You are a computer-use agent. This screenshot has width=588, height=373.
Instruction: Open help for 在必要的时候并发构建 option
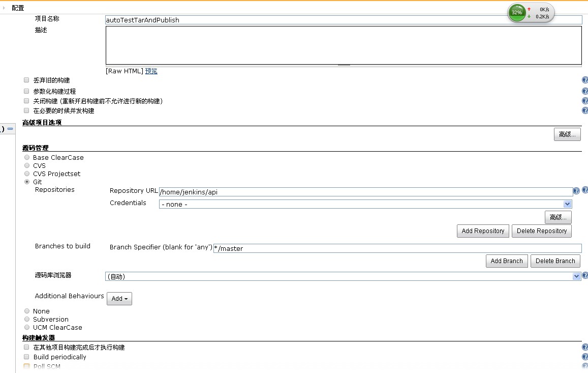pyautogui.click(x=584, y=110)
